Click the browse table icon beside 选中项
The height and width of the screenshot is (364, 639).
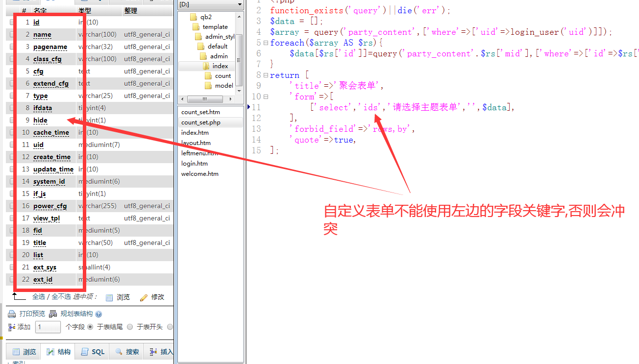tap(109, 297)
